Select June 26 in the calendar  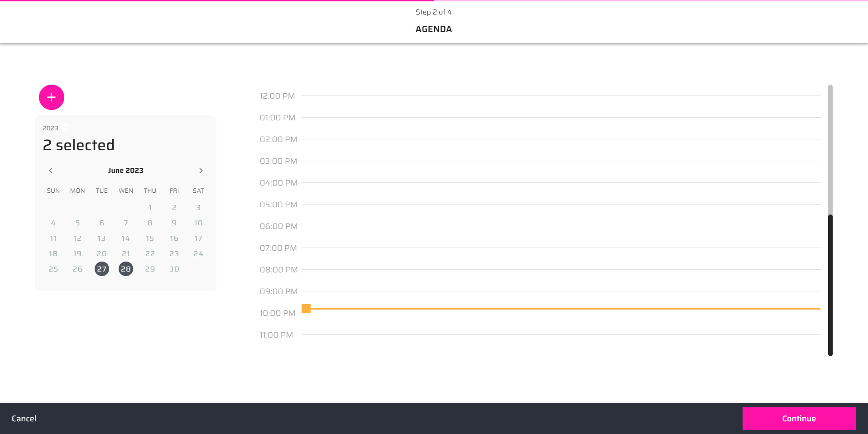[77, 269]
